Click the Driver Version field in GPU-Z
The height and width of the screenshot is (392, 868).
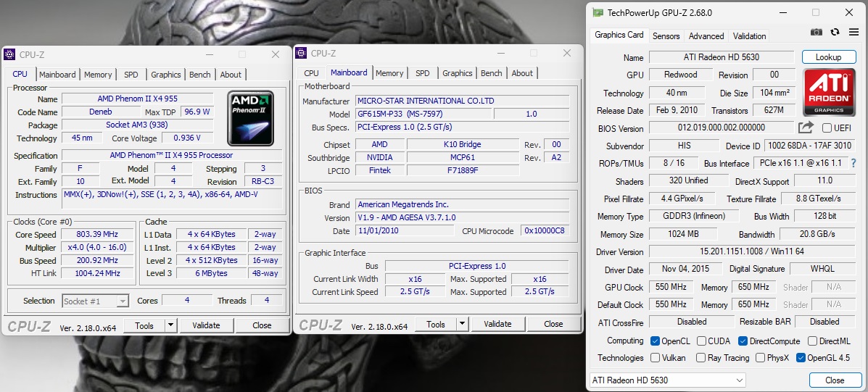[752, 251]
